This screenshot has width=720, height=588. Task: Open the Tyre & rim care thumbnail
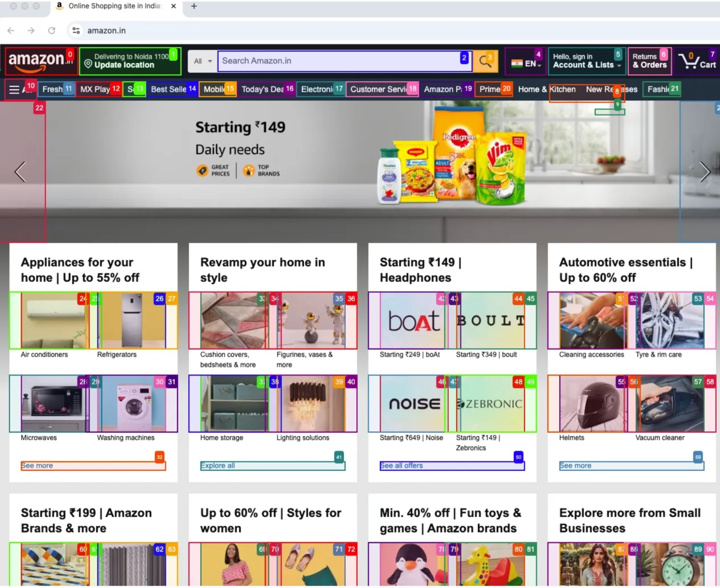[670, 320]
